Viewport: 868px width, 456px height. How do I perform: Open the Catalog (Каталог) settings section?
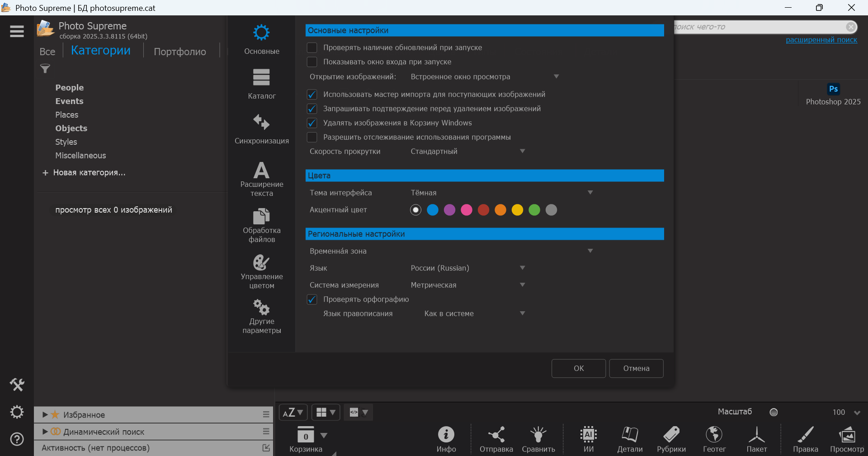[x=261, y=84]
